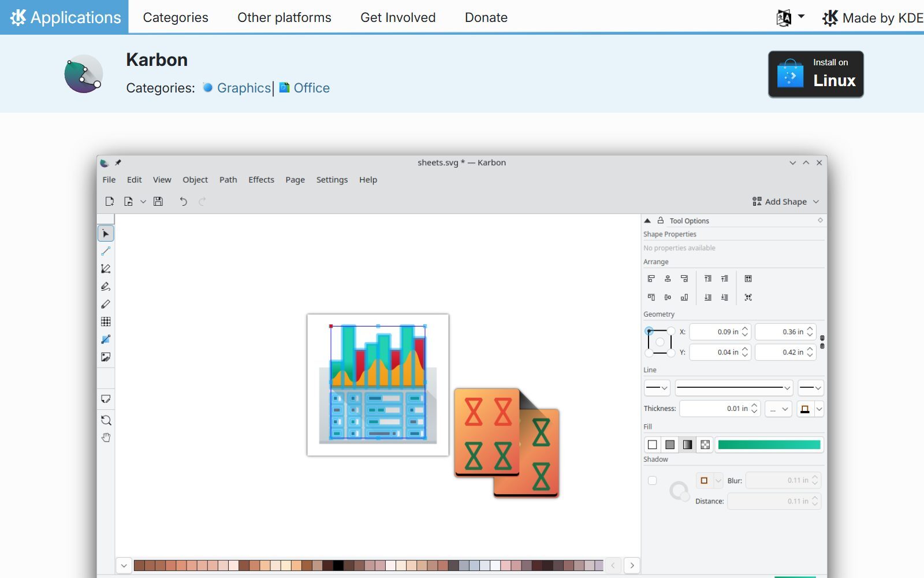Click the Install on Linux button
This screenshot has height=578, width=924.
point(816,74)
